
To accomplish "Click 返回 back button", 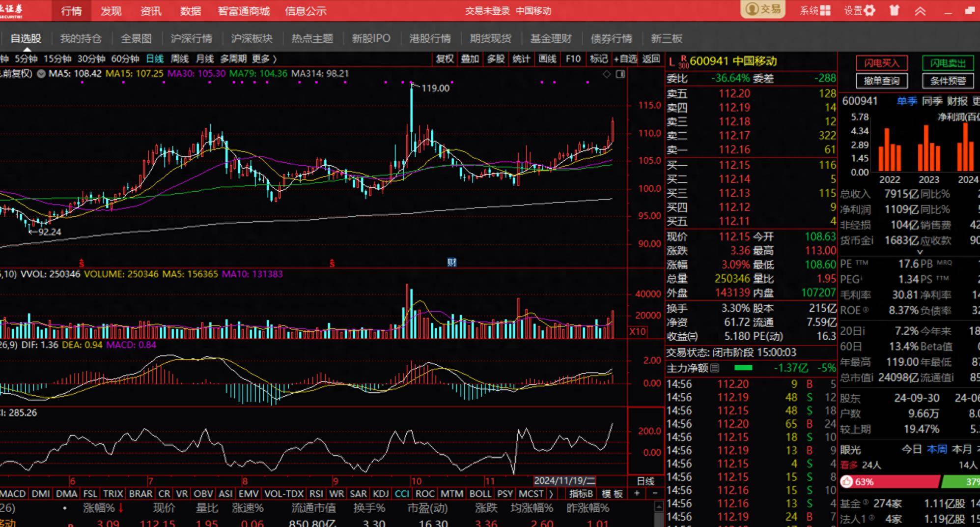I will click(651, 59).
